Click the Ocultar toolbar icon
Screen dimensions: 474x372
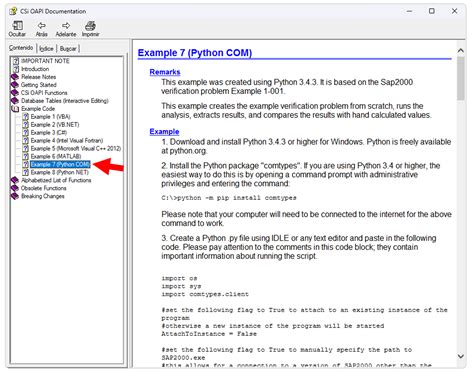(17, 29)
